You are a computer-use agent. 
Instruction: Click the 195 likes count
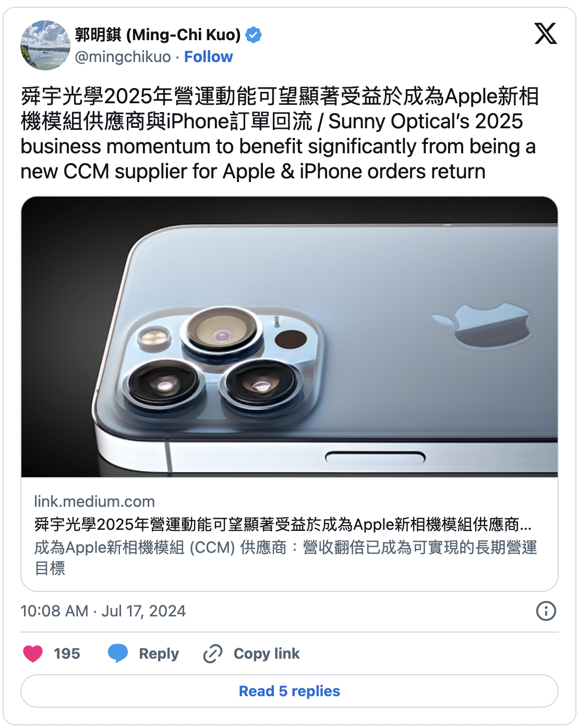[67, 653]
